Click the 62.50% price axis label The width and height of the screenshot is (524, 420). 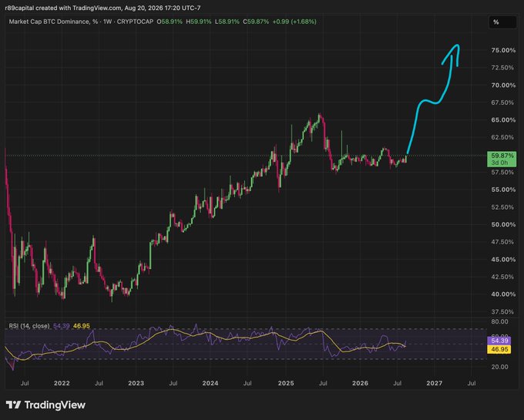tap(502, 137)
